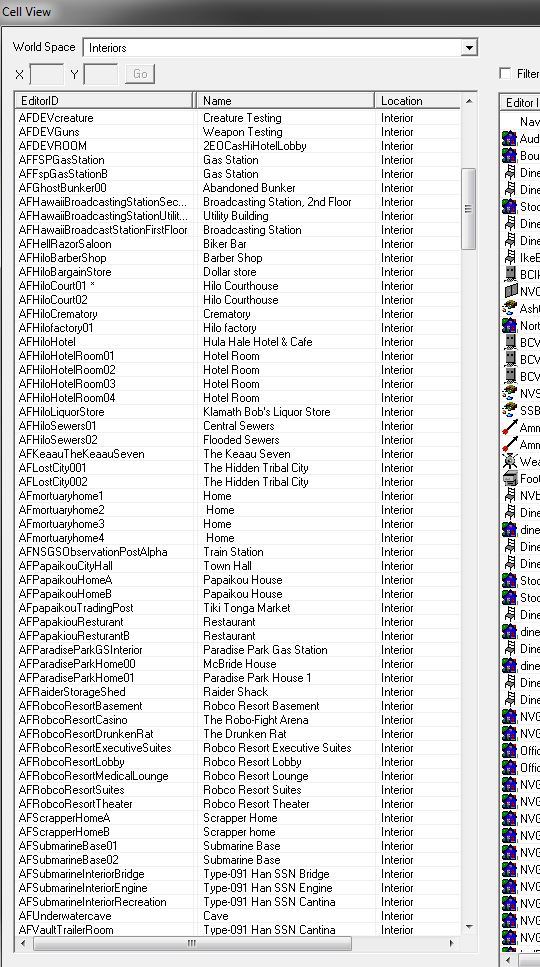
Task: Click the Y coordinate input field
Action: [x=100, y=74]
